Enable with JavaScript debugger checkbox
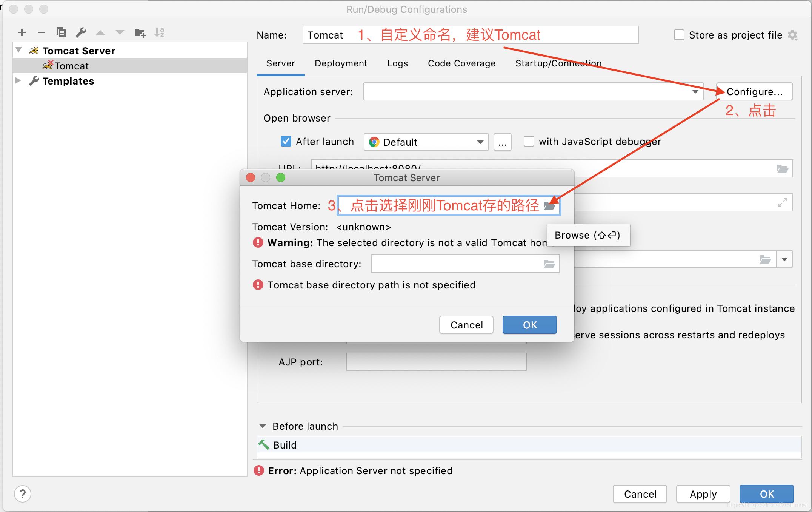The image size is (812, 512). click(529, 142)
